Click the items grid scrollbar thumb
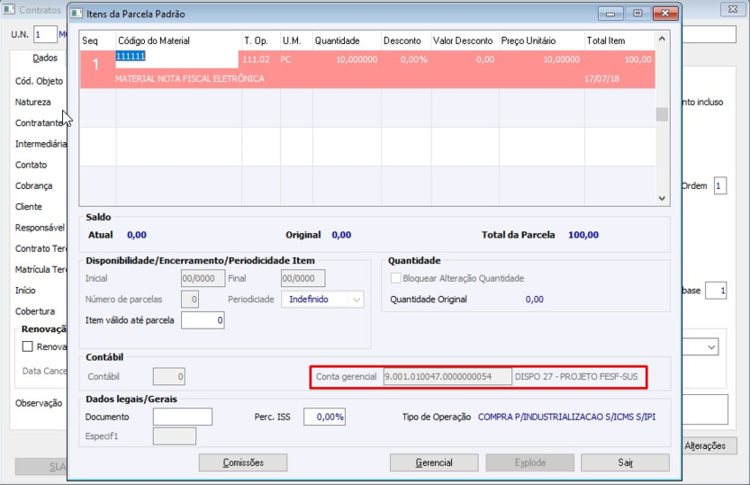The height and width of the screenshot is (485, 750). click(x=662, y=114)
